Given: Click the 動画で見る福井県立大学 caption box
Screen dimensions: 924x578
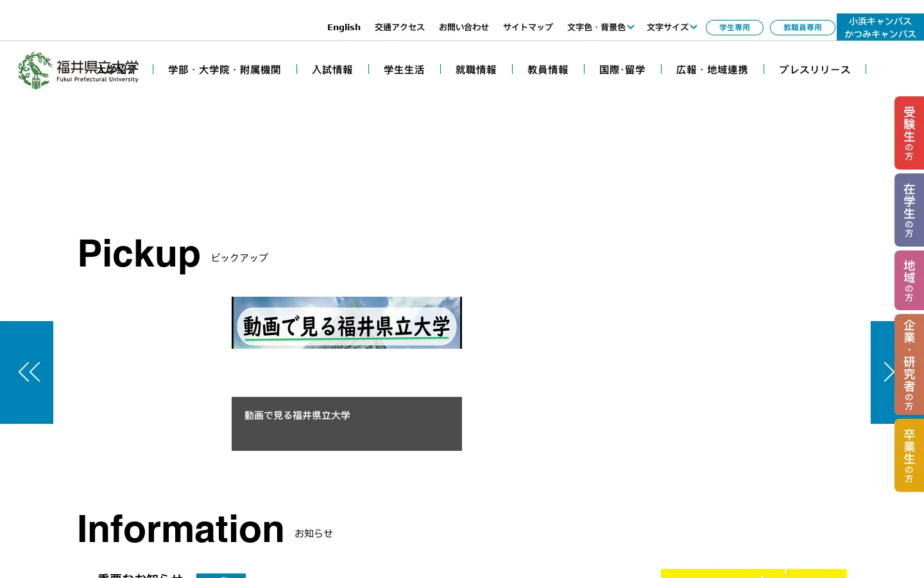Looking at the screenshot, I should coord(346,424).
